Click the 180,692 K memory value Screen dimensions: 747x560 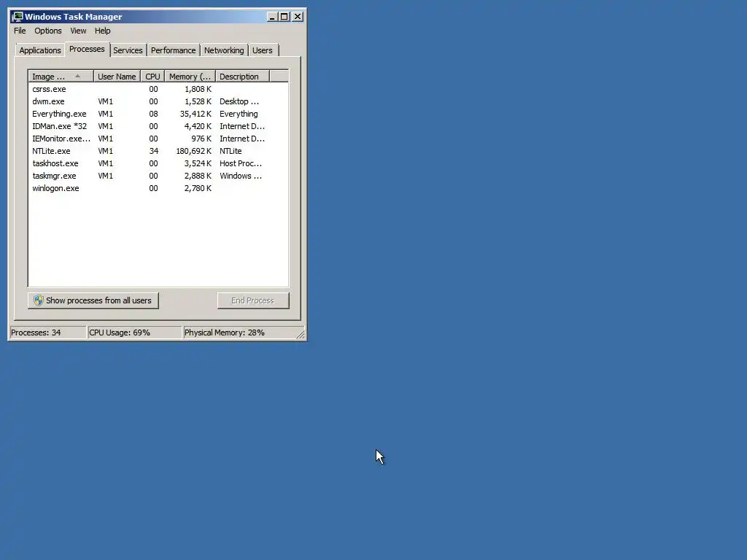(x=193, y=151)
